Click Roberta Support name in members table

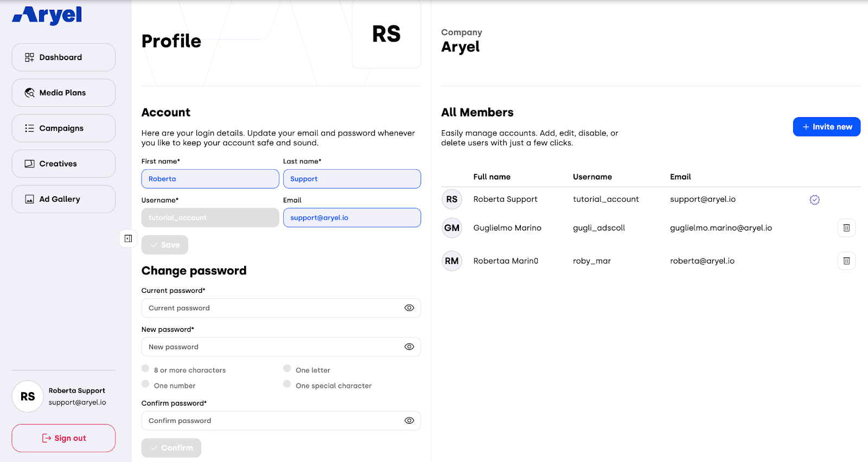pos(506,199)
